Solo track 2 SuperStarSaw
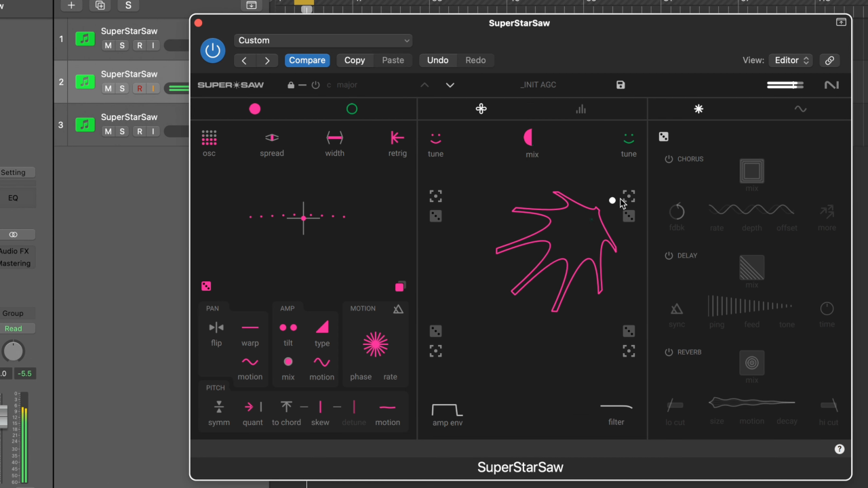 pos(122,88)
